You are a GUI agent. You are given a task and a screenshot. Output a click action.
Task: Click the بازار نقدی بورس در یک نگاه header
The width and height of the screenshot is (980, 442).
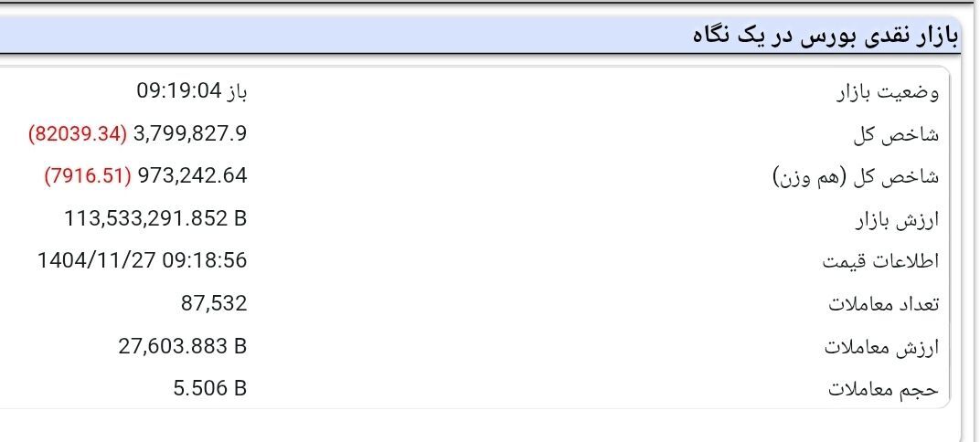tap(825, 36)
